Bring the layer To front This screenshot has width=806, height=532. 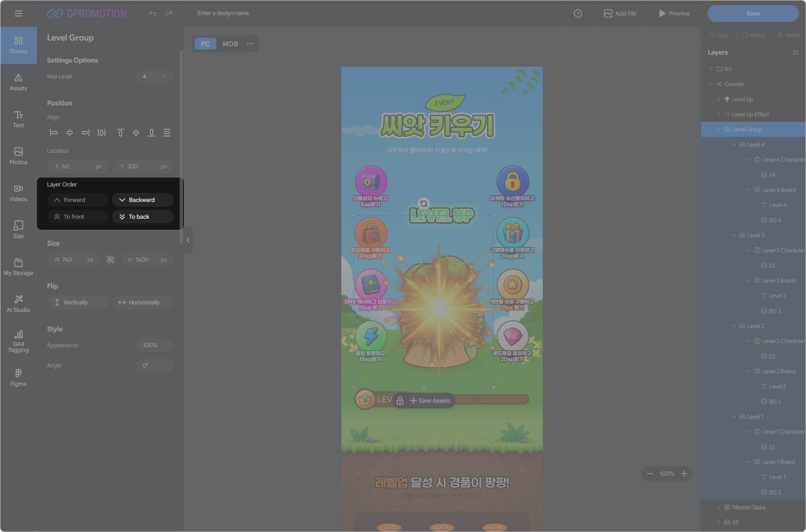78,217
